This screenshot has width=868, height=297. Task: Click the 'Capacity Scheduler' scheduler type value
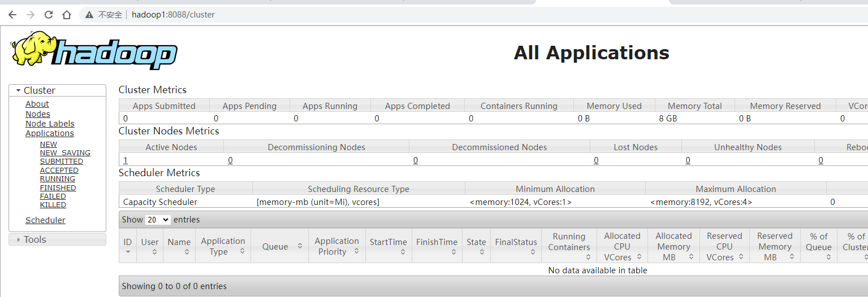[160, 202]
